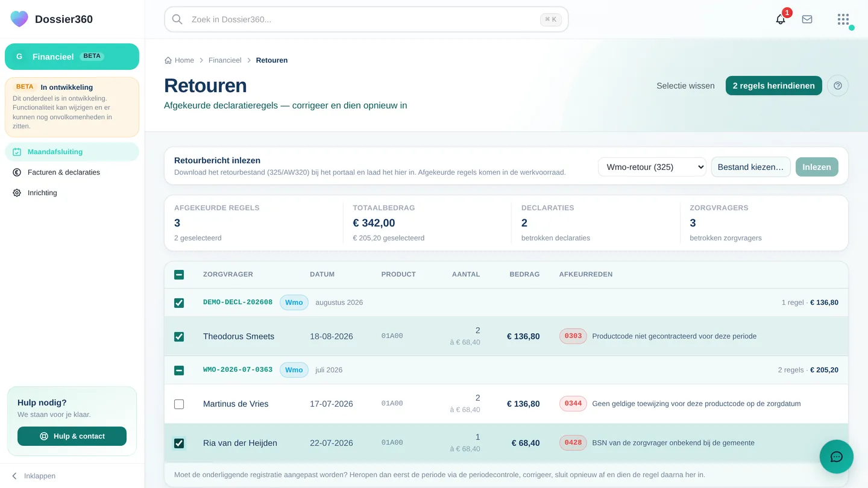Click Bestand kiezen button
868x488 pixels.
click(750, 167)
